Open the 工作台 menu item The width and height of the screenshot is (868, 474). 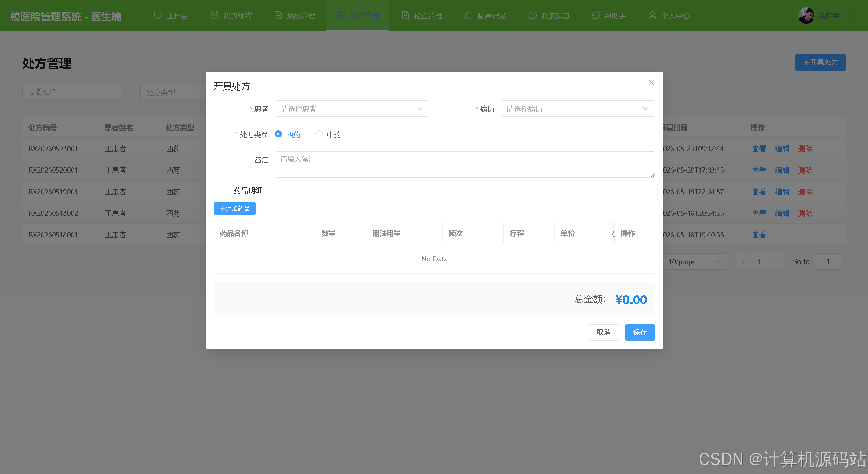pos(171,16)
